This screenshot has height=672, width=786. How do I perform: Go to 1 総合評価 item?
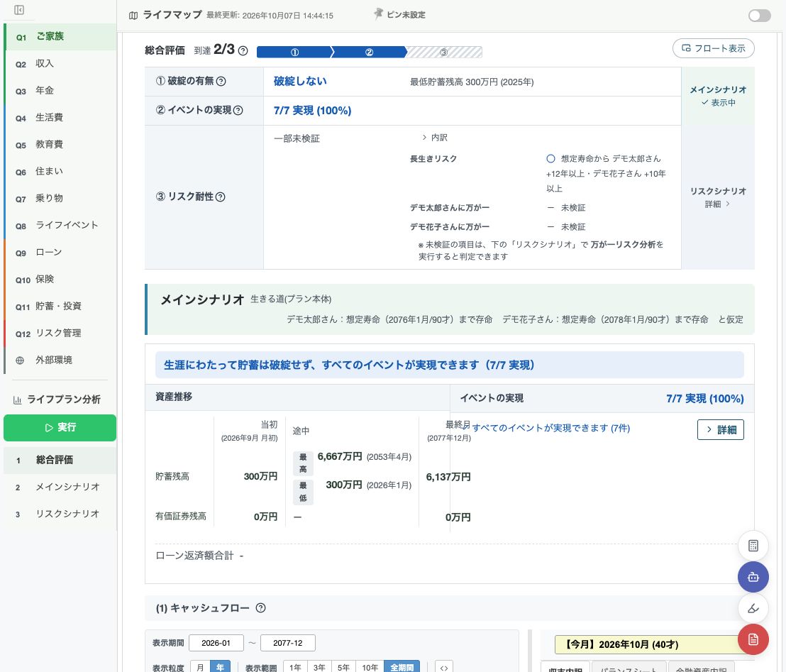pyautogui.click(x=60, y=460)
